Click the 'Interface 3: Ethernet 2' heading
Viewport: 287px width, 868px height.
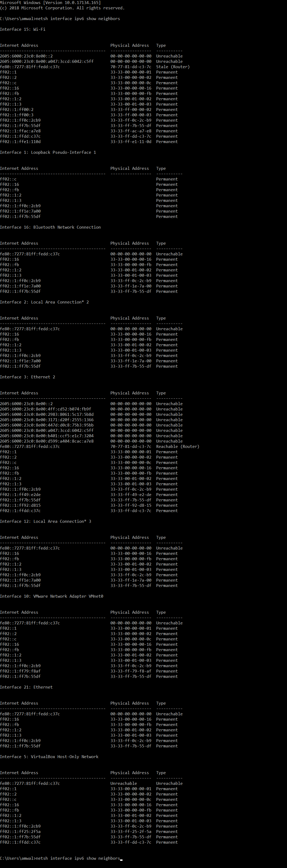point(28,377)
